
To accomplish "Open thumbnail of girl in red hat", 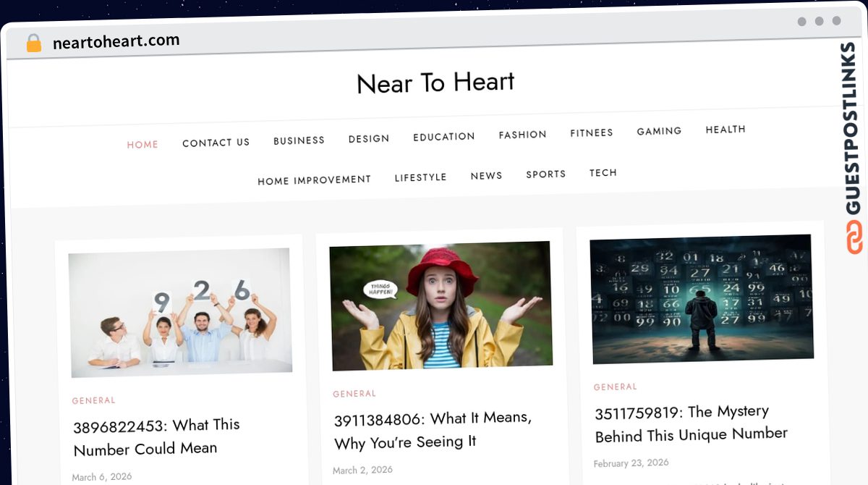I will tap(441, 305).
